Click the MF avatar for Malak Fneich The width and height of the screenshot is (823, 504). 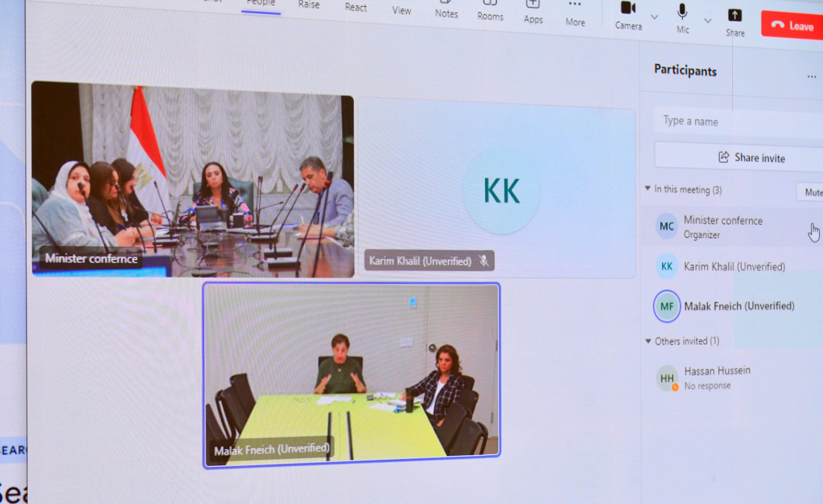tap(667, 306)
